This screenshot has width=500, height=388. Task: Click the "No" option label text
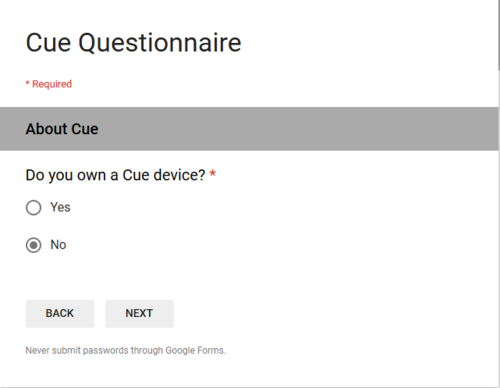(58, 245)
